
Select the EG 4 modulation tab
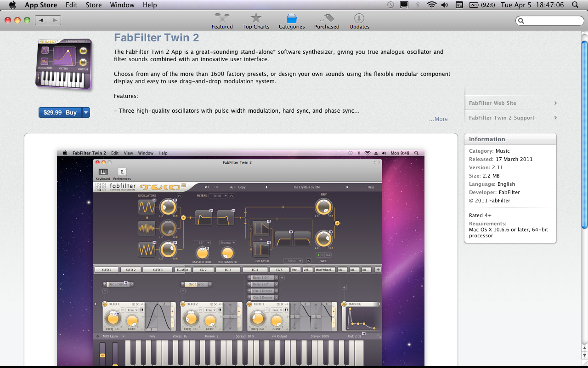pyautogui.click(x=255, y=270)
